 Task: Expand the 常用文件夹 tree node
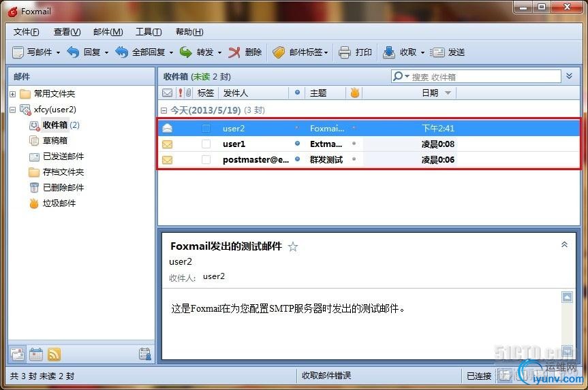(13, 94)
